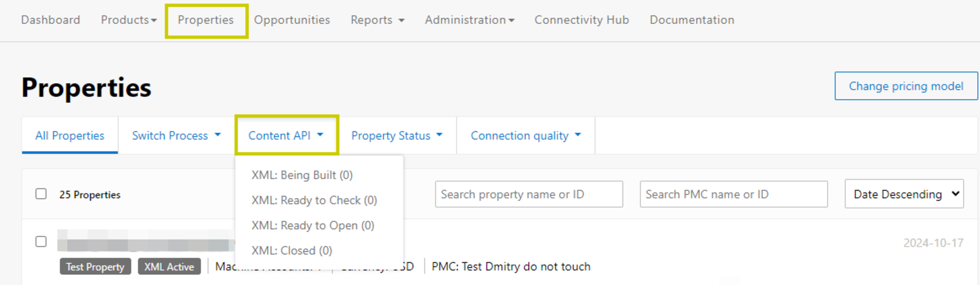Collapse the Content API dropdown
980x285 pixels.
(286, 136)
